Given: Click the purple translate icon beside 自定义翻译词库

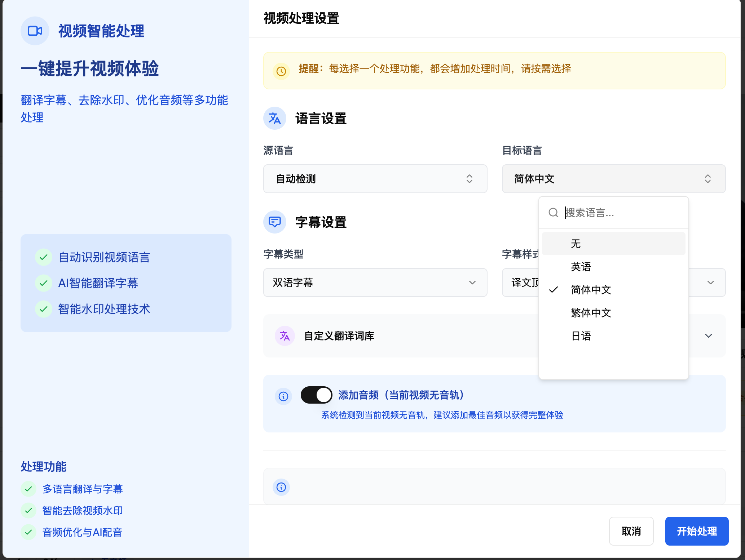Looking at the screenshot, I should pyautogui.click(x=285, y=336).
